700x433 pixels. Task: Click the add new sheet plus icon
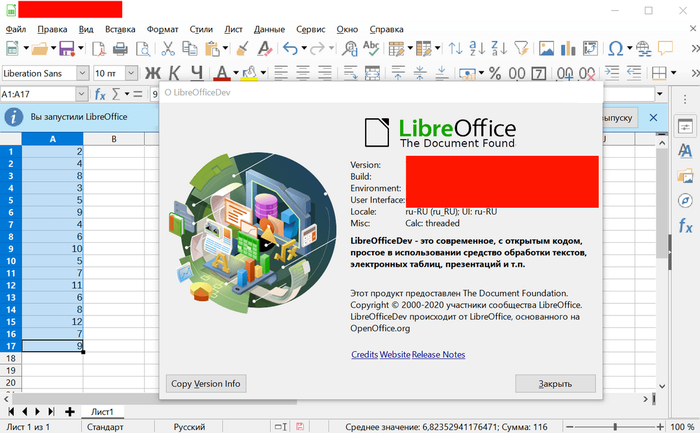(70, 411)
